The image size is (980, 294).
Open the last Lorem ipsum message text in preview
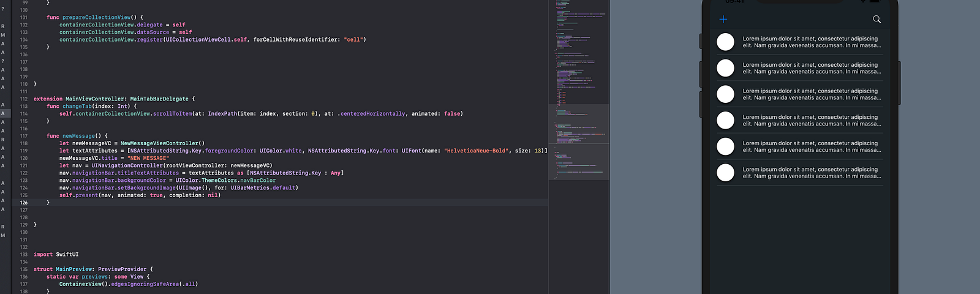[812, 173]
